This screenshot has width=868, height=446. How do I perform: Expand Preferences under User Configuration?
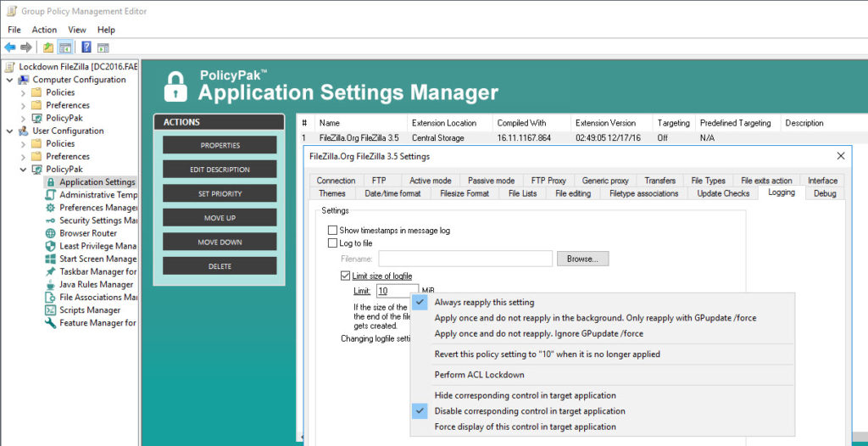click(23, 157)
